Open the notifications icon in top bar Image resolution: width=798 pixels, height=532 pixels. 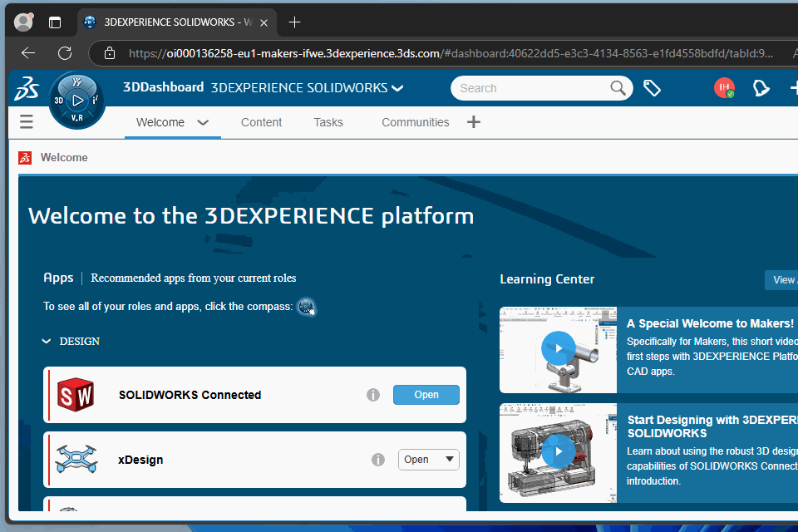click(x=761, y=88)
